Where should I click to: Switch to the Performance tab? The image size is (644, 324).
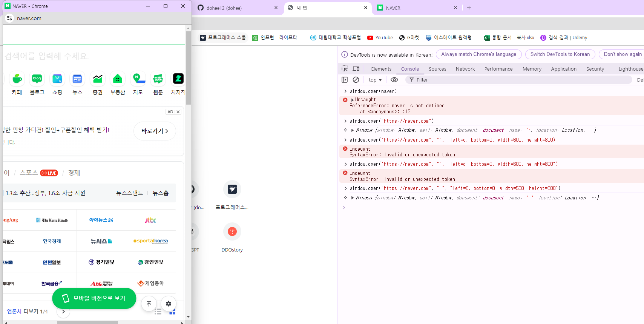[498, 69]
